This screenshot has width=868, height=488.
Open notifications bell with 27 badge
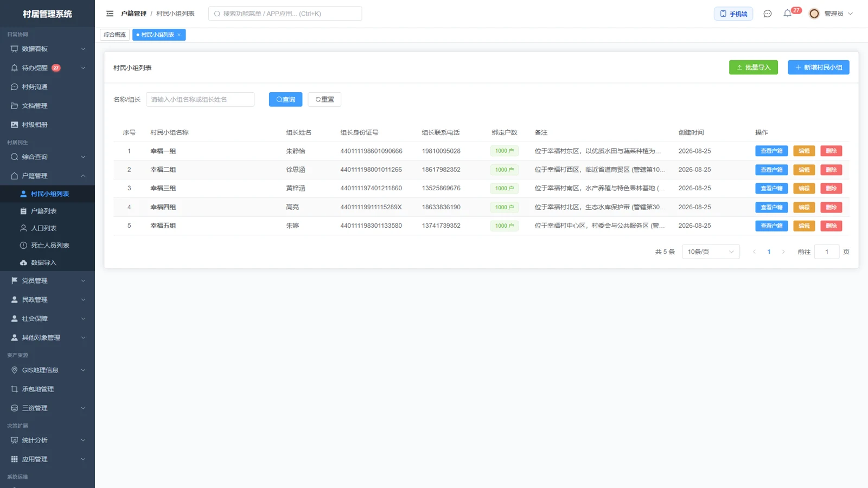pos(788,14)
